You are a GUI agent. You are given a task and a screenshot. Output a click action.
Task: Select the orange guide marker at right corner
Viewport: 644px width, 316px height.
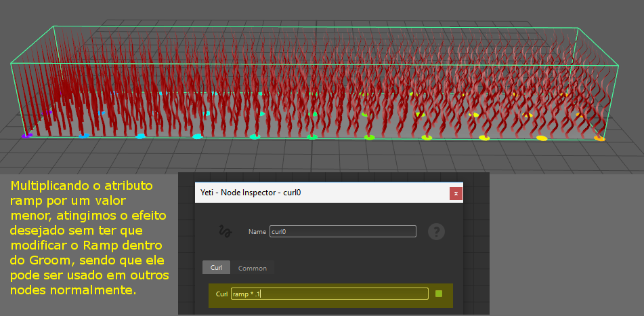pos(599,138)
